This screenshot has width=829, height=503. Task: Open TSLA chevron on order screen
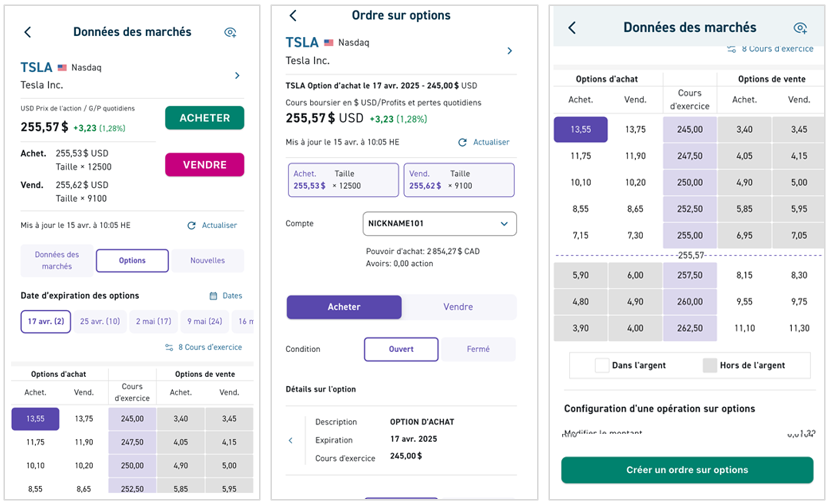[510, 51]
